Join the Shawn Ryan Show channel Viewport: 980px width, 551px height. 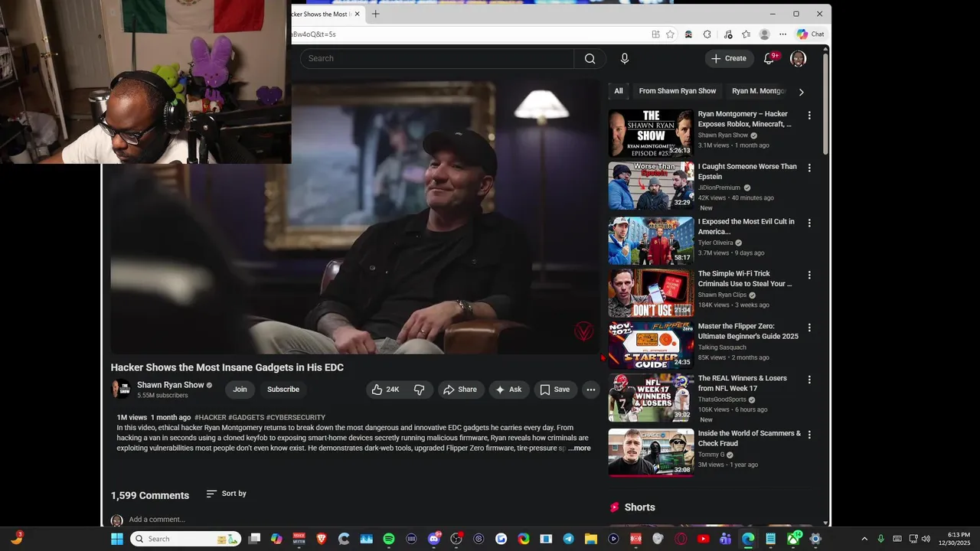pos(240,390)
